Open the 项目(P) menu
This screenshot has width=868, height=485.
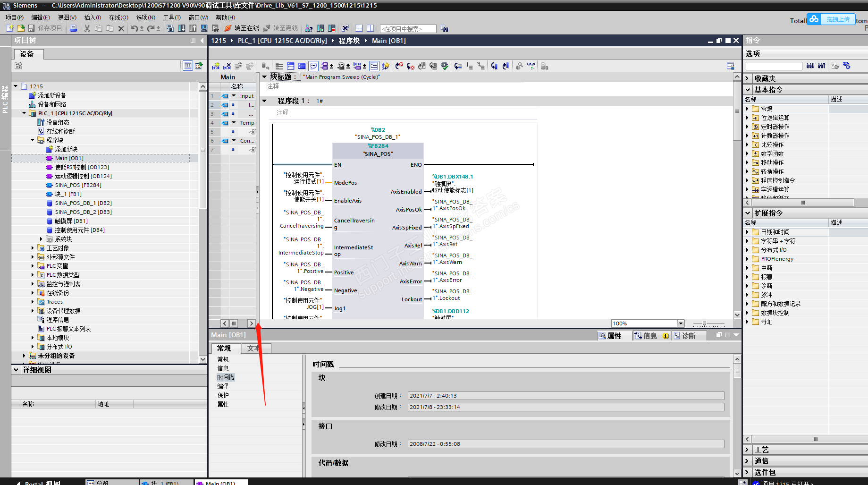14,17
